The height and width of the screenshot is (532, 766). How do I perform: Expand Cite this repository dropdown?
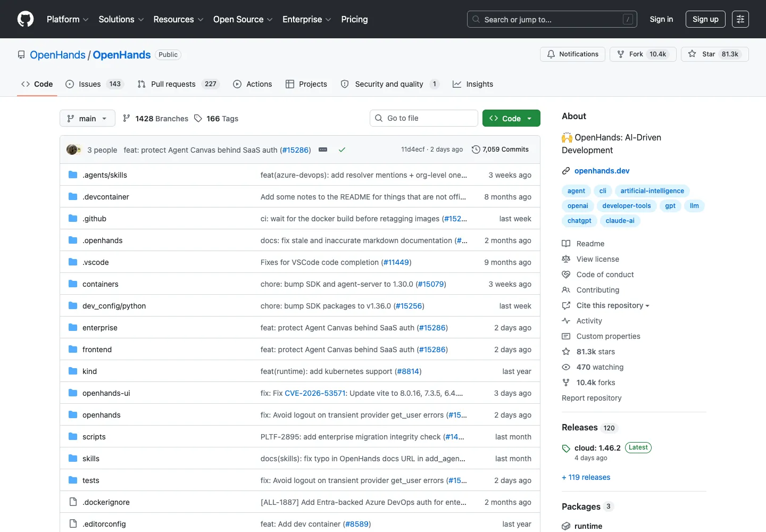613,305
